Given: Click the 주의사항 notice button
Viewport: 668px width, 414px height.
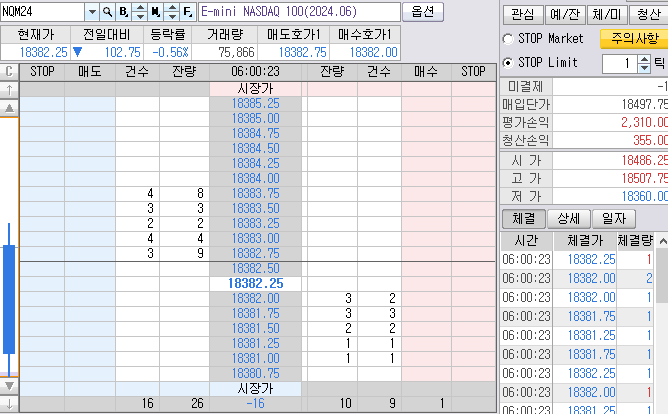Looking at the screenshot, I should coord(634,39).
